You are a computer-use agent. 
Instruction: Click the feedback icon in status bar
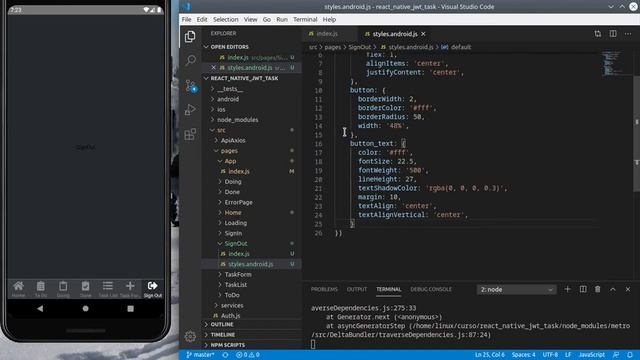(x=616, y=355)
